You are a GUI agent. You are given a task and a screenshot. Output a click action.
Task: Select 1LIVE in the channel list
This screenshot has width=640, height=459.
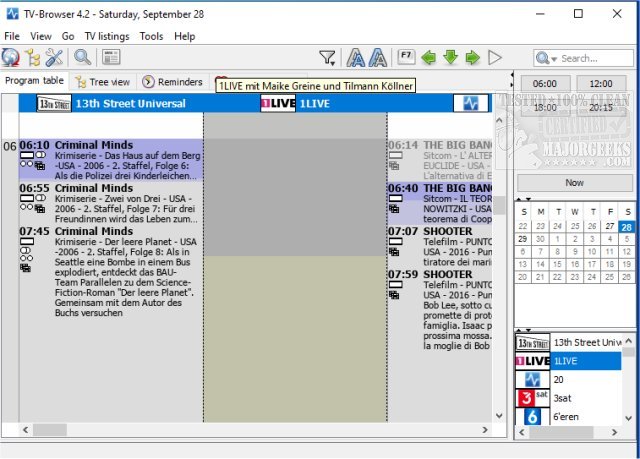point(568,361)
